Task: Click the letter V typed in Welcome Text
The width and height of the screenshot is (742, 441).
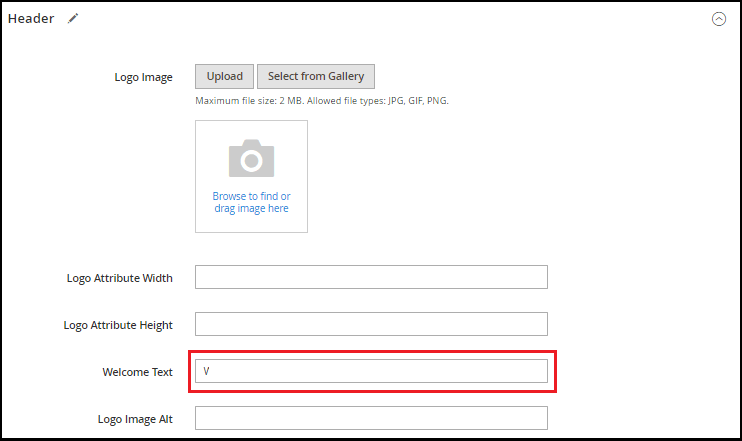Action: pyautogui.click(x=207, y=371)
